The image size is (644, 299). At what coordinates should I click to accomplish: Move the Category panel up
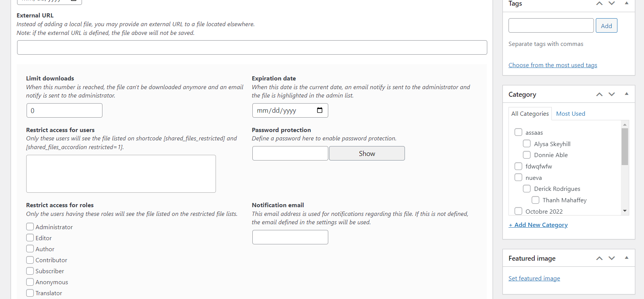tap(599, 94)
